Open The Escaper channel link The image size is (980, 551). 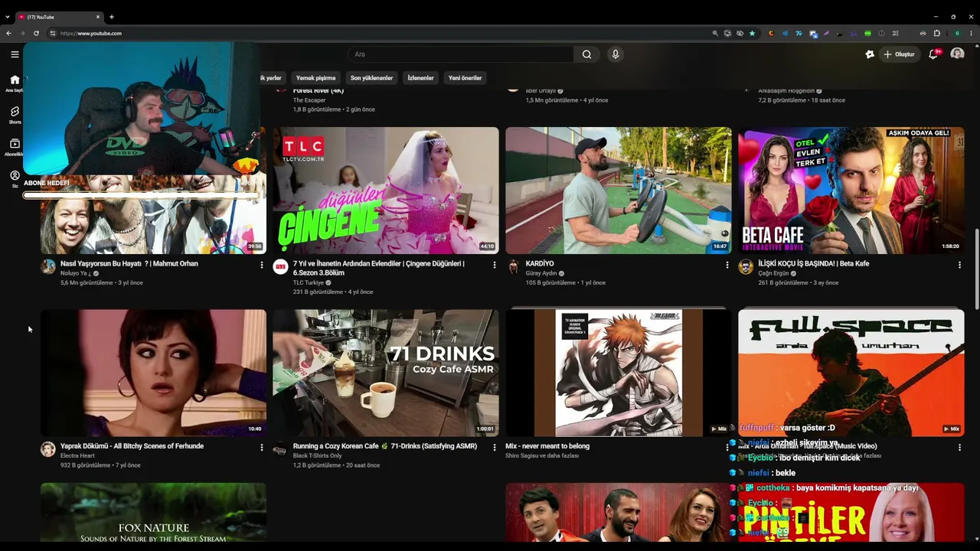(309, 100)
